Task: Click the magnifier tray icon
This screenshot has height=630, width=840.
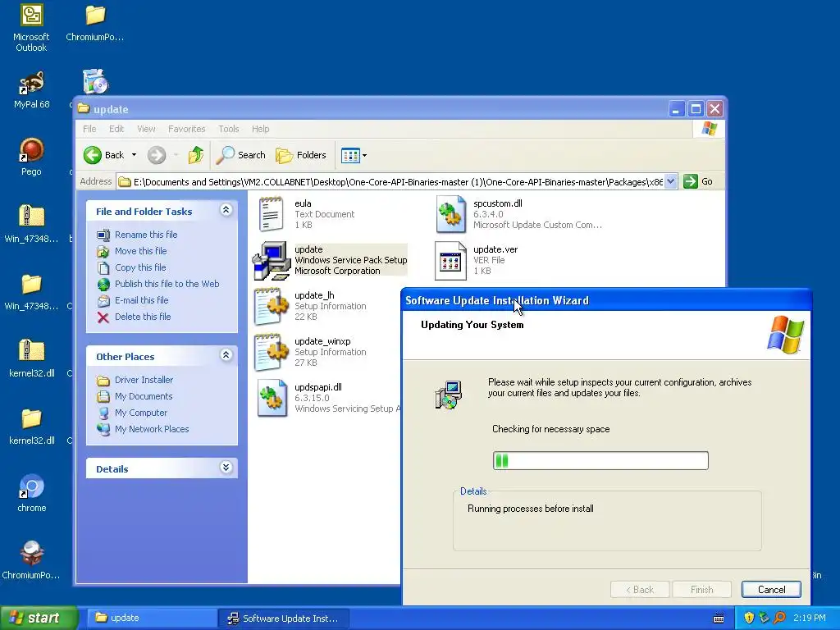Action: pos(779,619)
